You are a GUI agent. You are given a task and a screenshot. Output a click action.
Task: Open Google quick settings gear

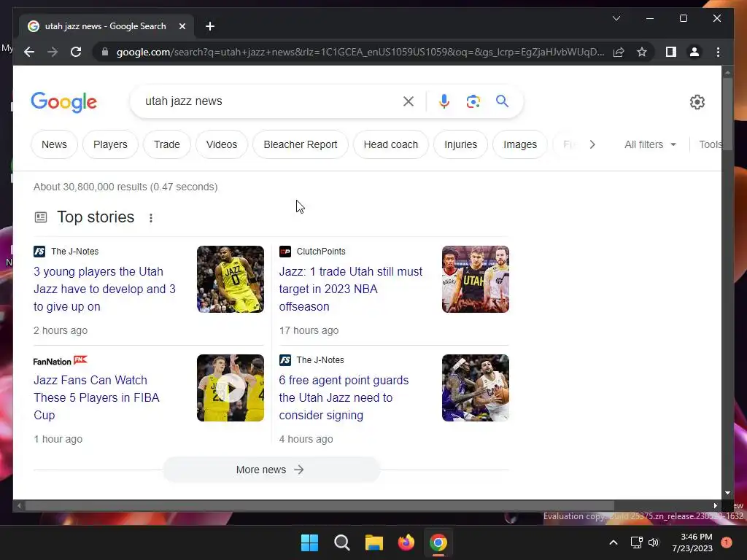tap(697, 101)
